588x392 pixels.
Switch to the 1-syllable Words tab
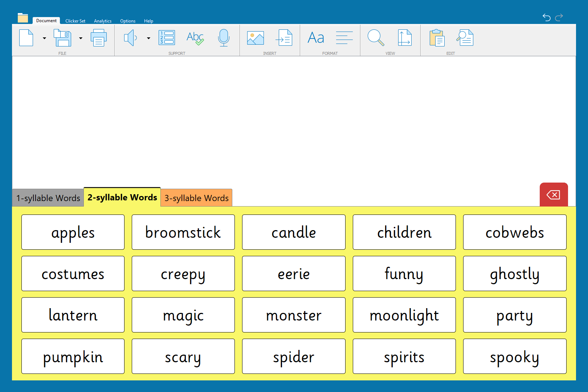pos(48,198)
